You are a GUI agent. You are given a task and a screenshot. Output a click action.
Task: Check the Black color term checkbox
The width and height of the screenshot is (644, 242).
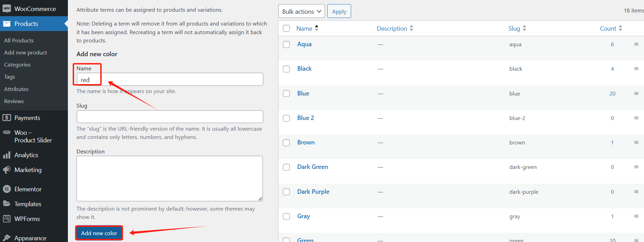286,69
